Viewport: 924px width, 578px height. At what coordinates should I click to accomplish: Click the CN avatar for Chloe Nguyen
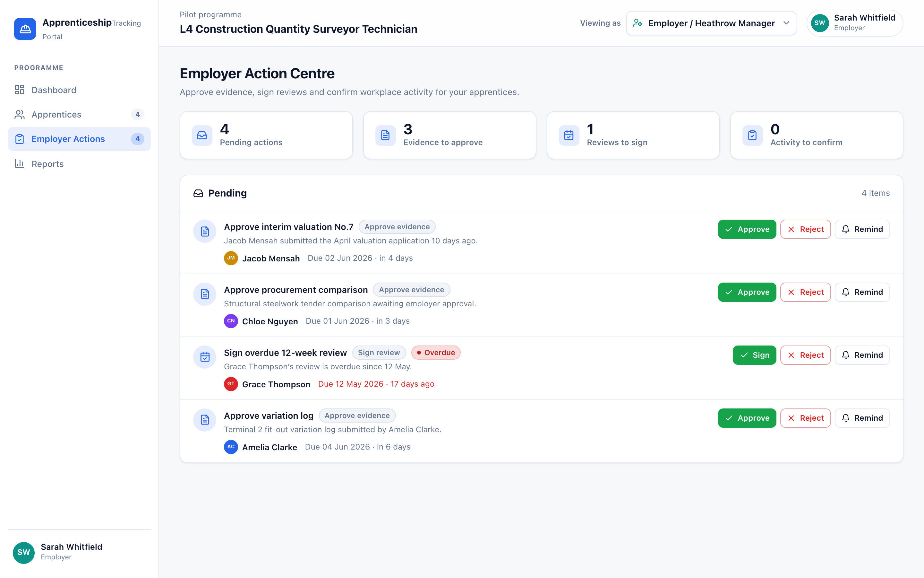click(231, 321)
